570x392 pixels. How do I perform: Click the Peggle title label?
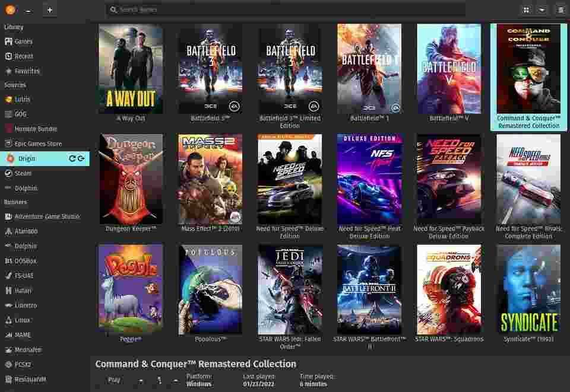(131, 339)
